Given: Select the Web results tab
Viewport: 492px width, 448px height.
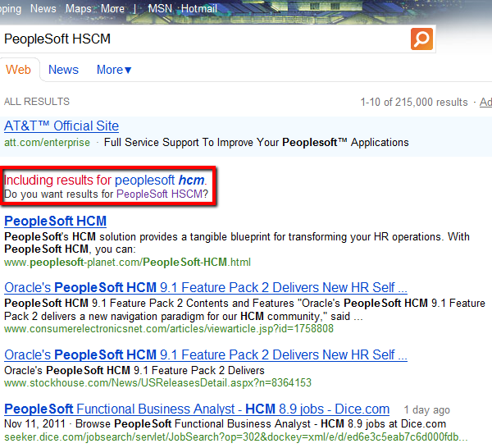Looking at the screenshot, I should 19,70.
